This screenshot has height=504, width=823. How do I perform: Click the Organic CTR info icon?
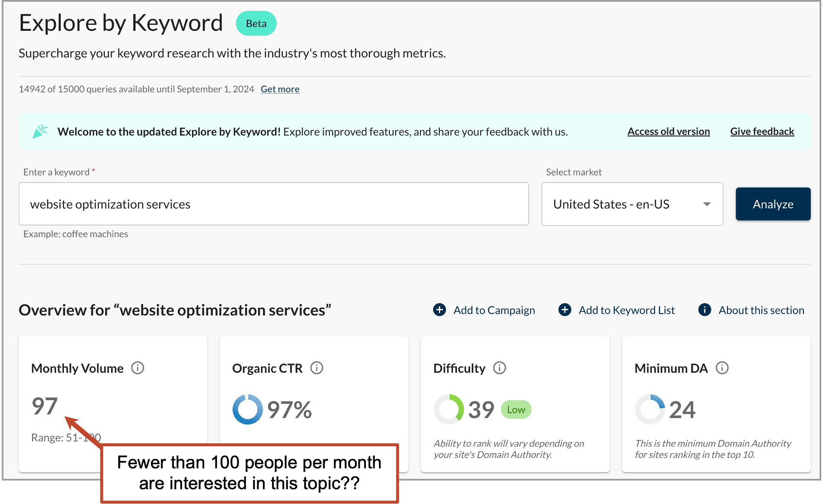317,368
